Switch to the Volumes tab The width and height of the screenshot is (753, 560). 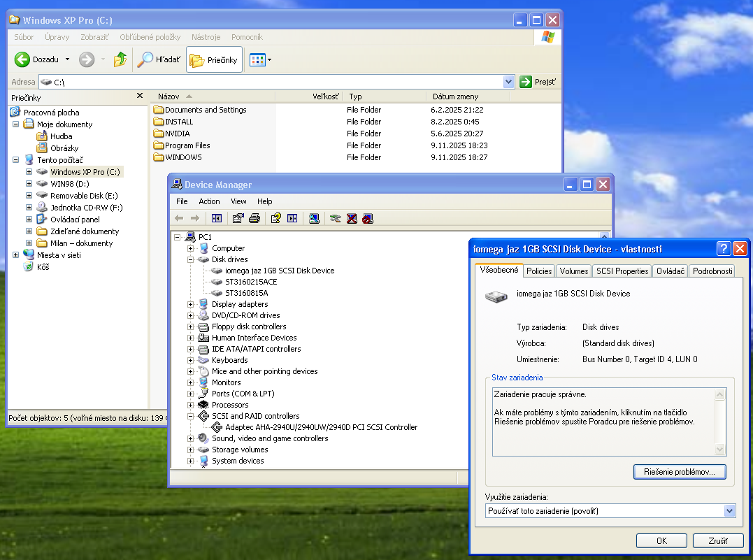point(573,271)
